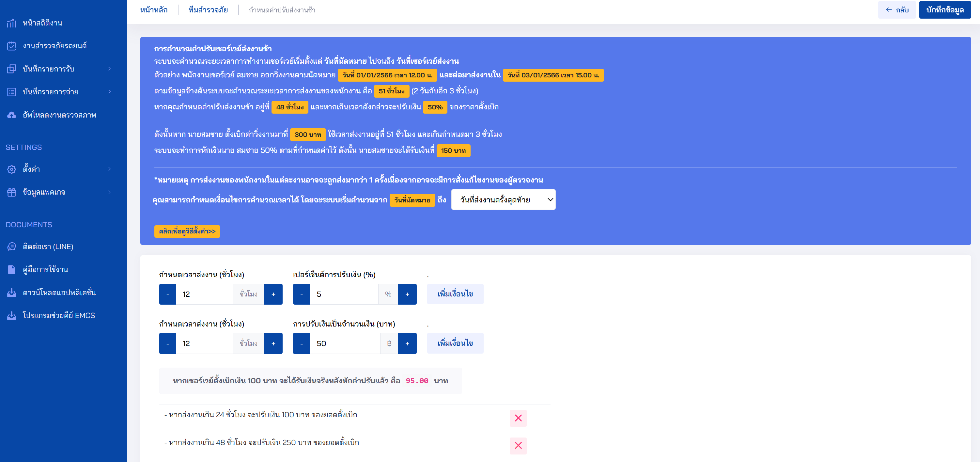Open the คู่มือการใช้งาน manual document icon
This screenshot has width=980, height=462.
pyautogui.click(x=11, y=269)
